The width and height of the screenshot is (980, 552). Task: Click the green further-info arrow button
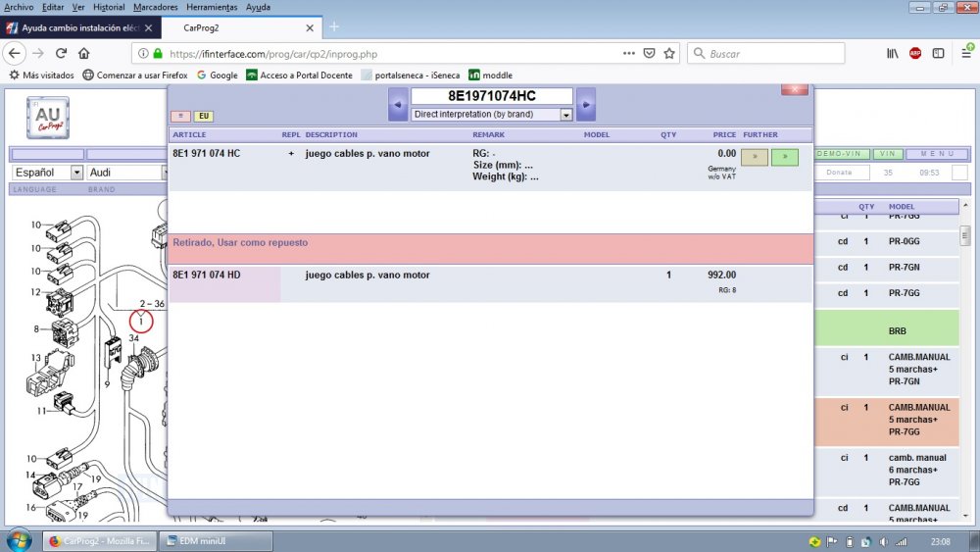784,157
